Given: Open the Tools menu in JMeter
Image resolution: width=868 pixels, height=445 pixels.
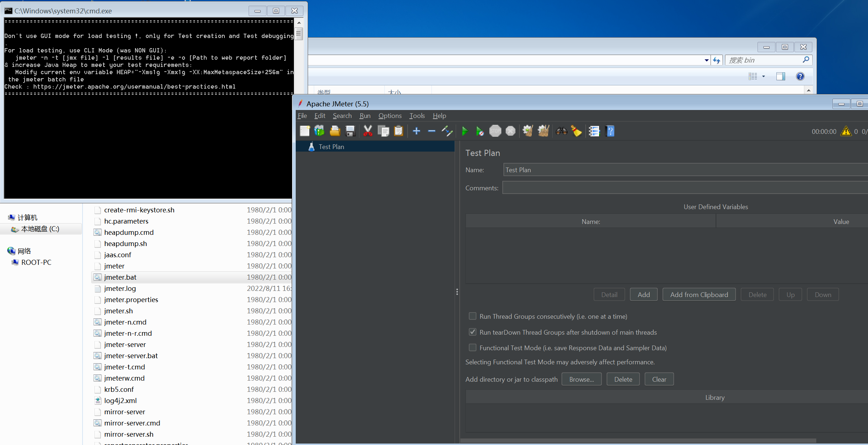Looking at the screenshot, I should click(x=417, y=116).
